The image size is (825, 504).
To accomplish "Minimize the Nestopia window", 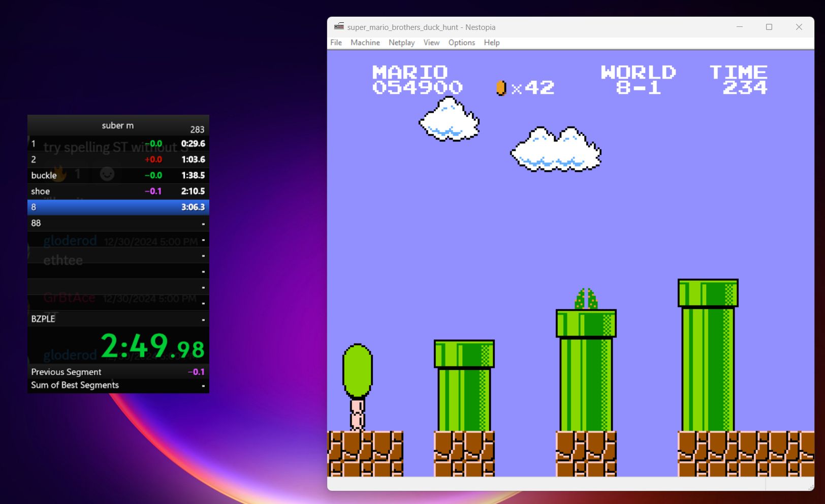I will 740,27.
